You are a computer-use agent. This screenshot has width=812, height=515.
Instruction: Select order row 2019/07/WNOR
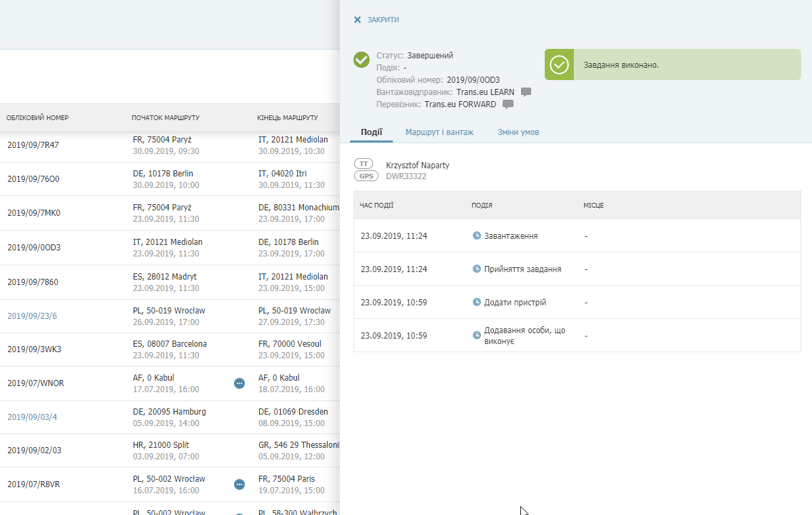click(x=170, y=383)
